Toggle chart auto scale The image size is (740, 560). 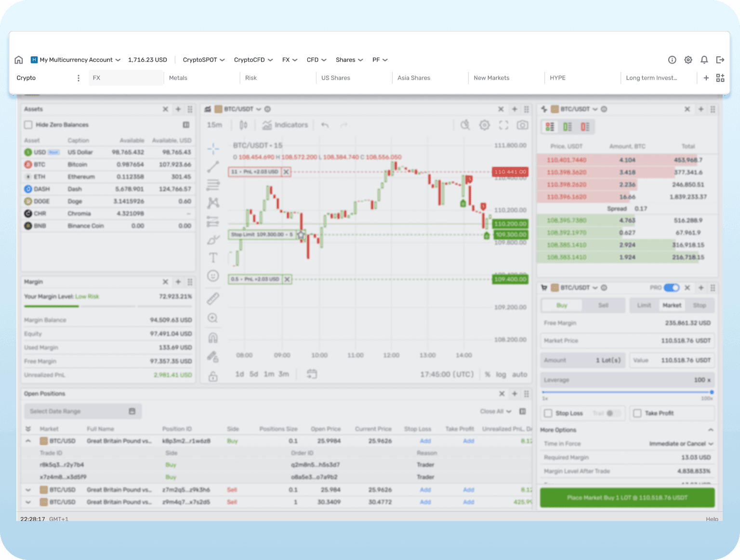pyautogui.click(x=519, y=374)
